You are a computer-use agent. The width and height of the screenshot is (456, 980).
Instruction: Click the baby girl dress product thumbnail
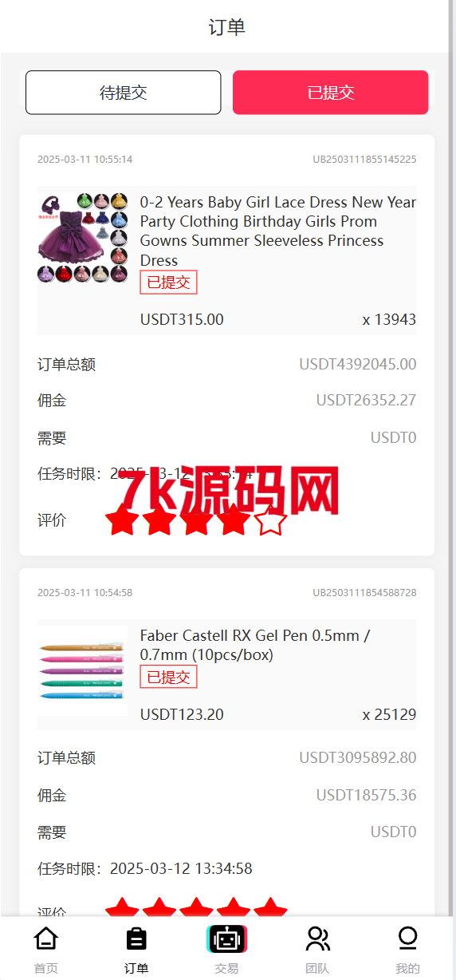(x=83, y=236)
